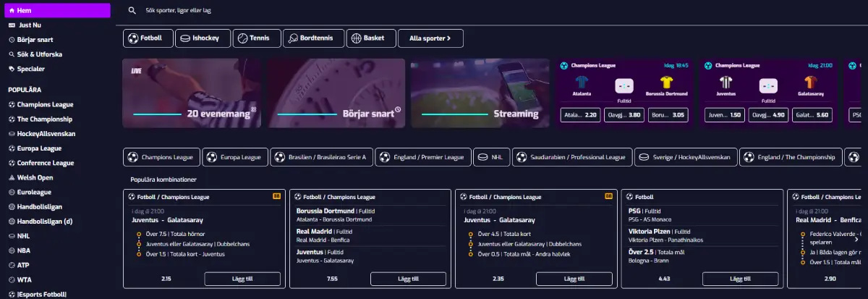
Task: Click the Atalanta blue jersey icon
Action: click(581, 83)
